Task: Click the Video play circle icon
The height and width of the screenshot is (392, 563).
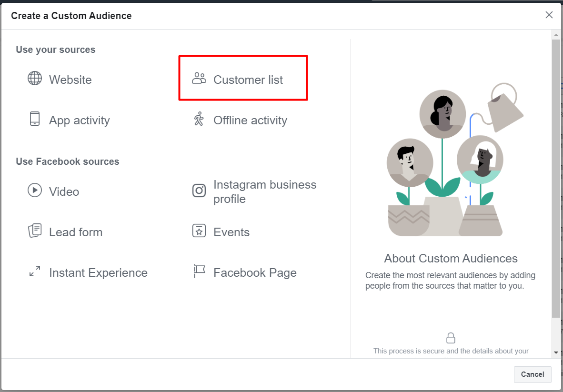Action: pos(35,190)
